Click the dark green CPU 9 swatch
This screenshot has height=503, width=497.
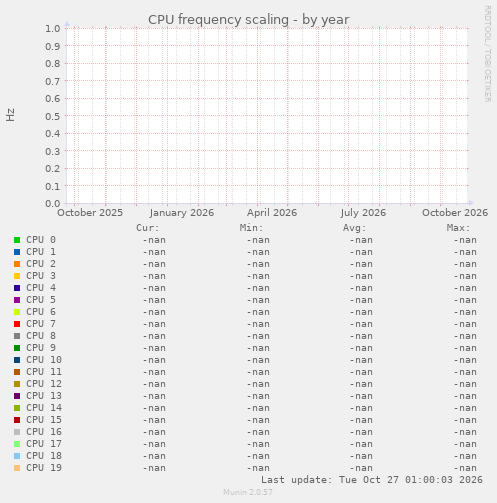click(x=17, y=348)
